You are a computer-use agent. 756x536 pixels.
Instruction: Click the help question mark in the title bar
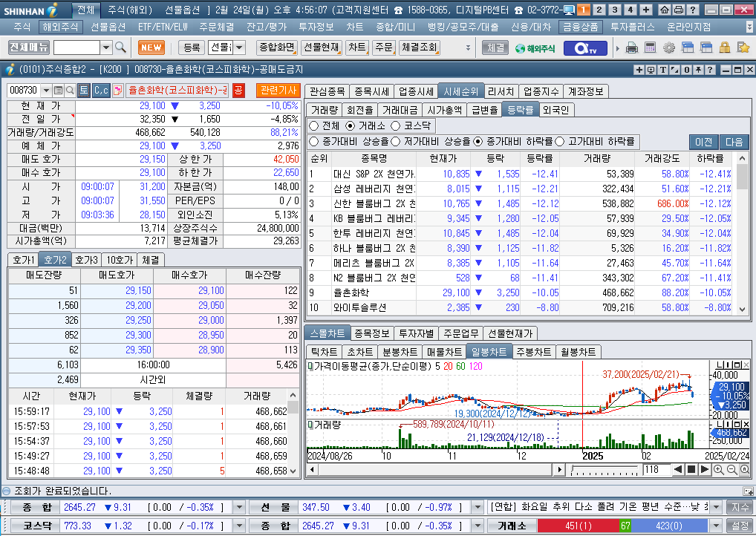[x=692, y=10]
